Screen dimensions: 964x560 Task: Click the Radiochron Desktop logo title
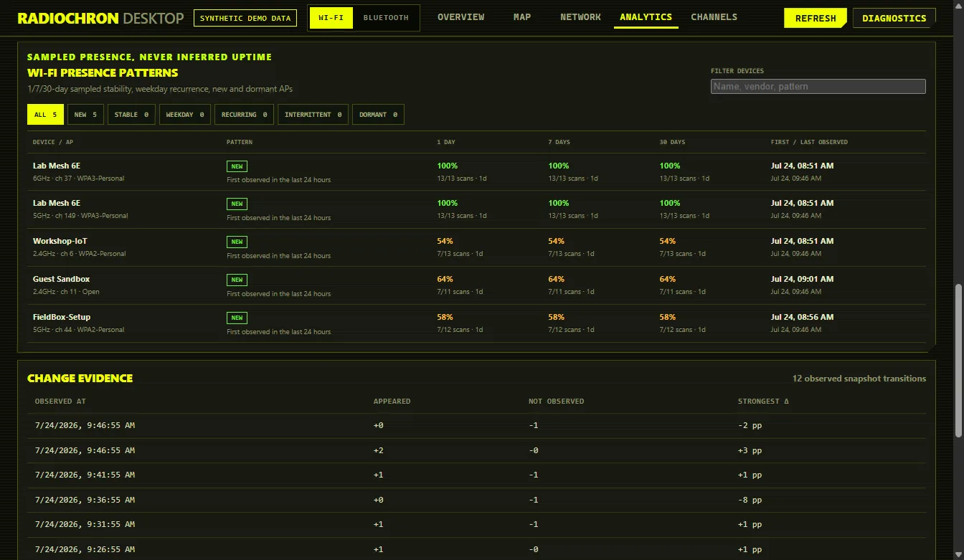(x=100, y=18)
